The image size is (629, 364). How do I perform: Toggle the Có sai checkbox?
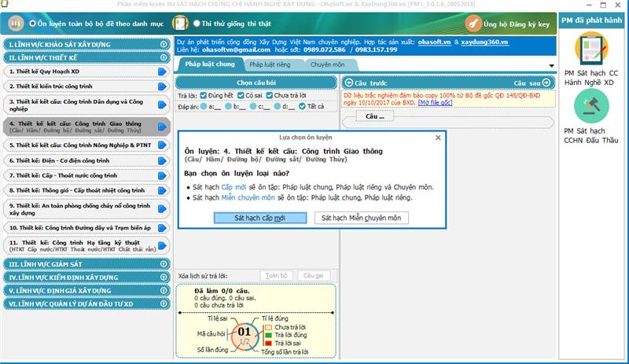tap(241, 95)
